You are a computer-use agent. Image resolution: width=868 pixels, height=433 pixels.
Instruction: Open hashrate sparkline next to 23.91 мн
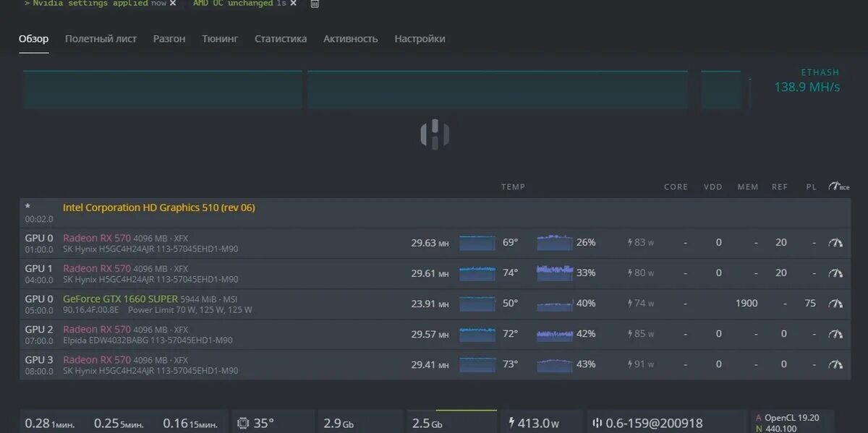(x=477, y=304)
